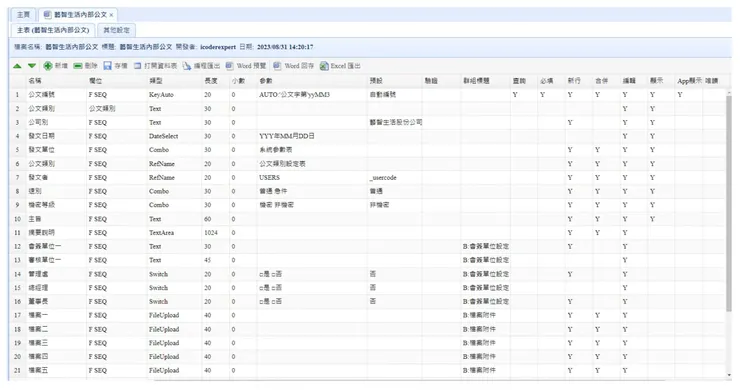This screenshot has width=740, height=390.
Task: Click the 馨智生活股份公司 default value cell
Action: tap(394, 122)
